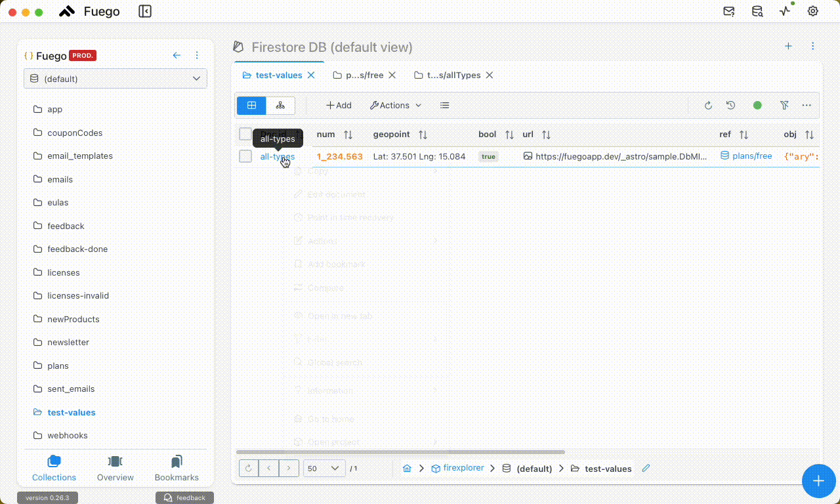Click the firexplorer breadcrumb link

pos(457,469)
